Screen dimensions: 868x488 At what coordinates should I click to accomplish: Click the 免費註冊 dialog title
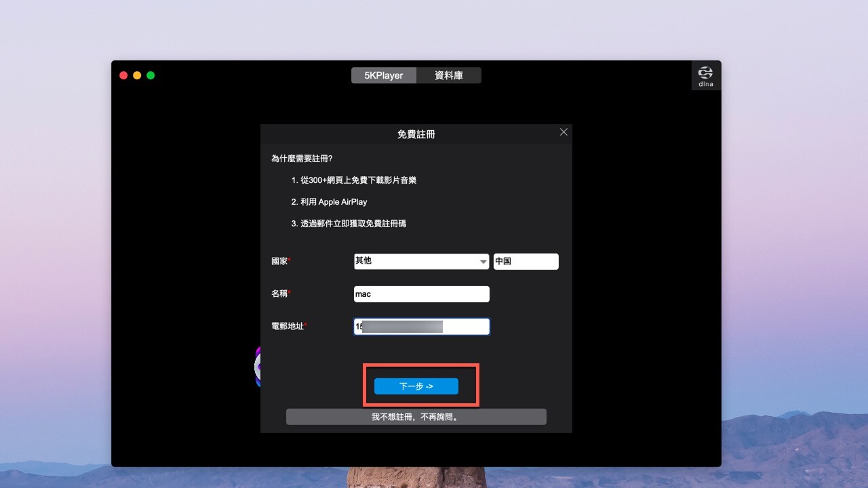tap(416, 134)
